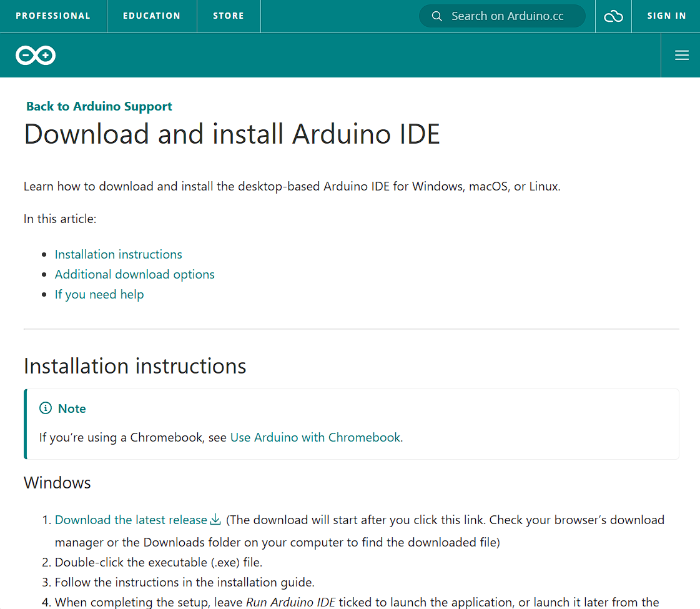Click the search magnifier icon
This screenshot has height=609, width=700.
[x=437, y=16]
